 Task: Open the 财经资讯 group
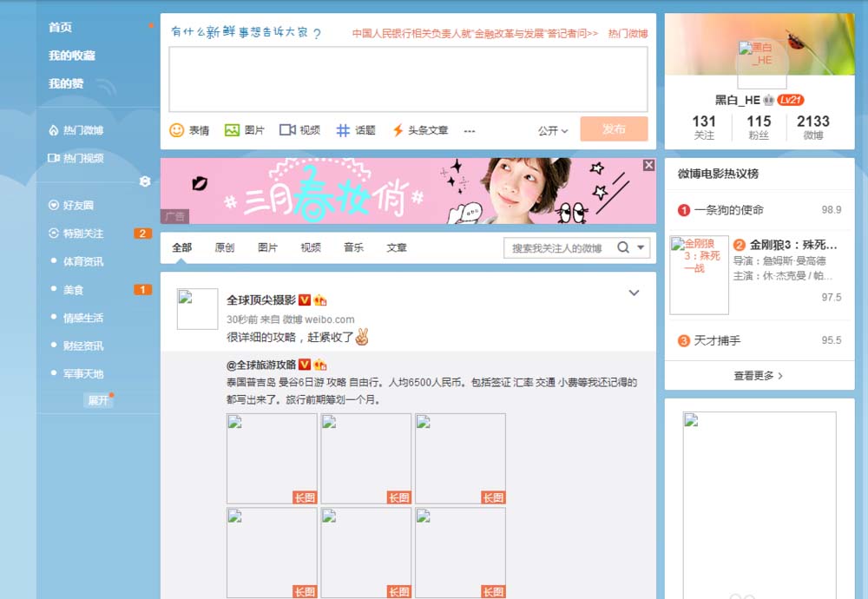pyautogui.click(x=83, y=346)
